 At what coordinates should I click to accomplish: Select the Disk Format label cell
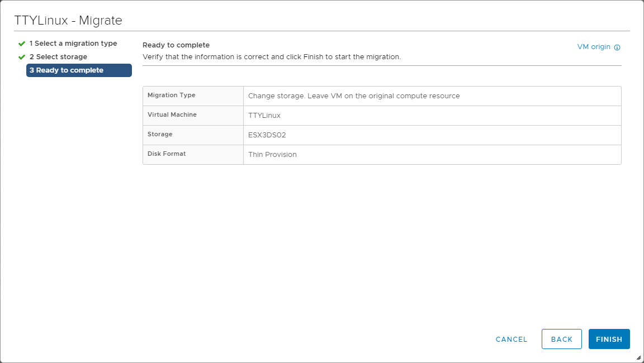193,155
